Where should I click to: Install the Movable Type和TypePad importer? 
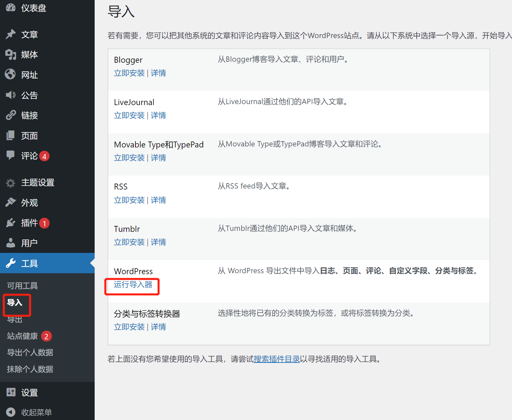click(129, 158)
